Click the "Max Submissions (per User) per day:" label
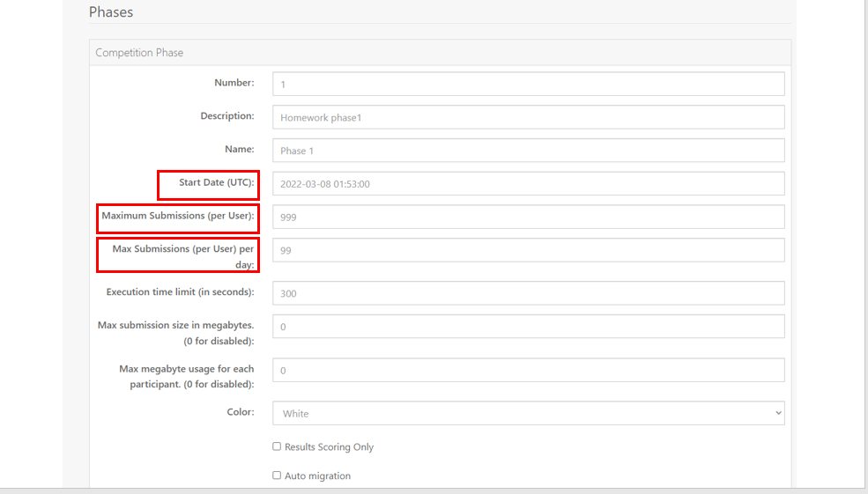The height and width of the screenshot is (494, 868). click(x=183, y=256)
